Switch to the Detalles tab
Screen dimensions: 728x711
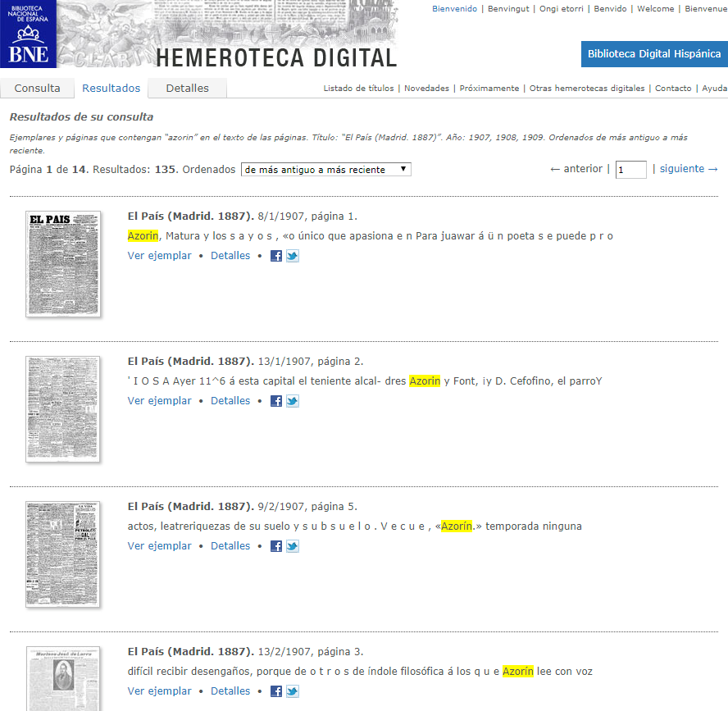click(x=188, y=89)
